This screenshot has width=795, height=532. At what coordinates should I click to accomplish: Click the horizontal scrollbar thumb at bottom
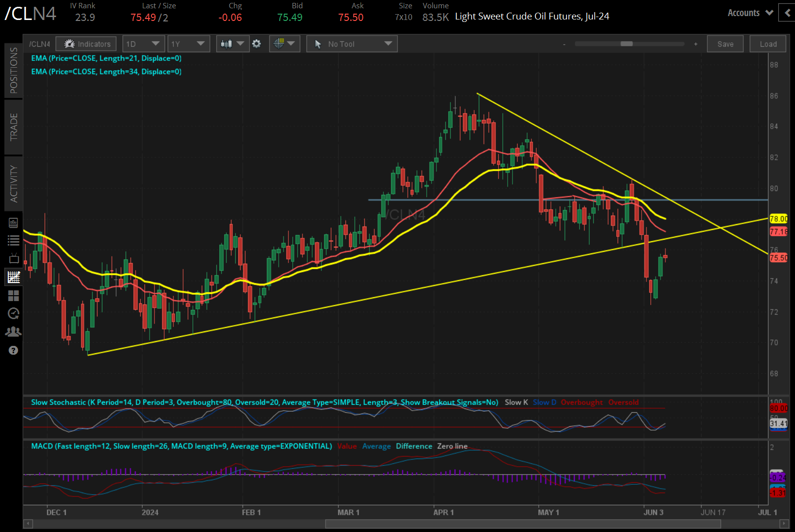tap(523, 524)
